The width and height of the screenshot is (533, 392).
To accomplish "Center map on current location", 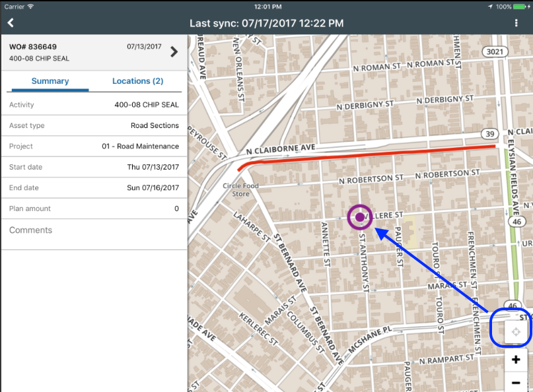I will coord(516,332).
